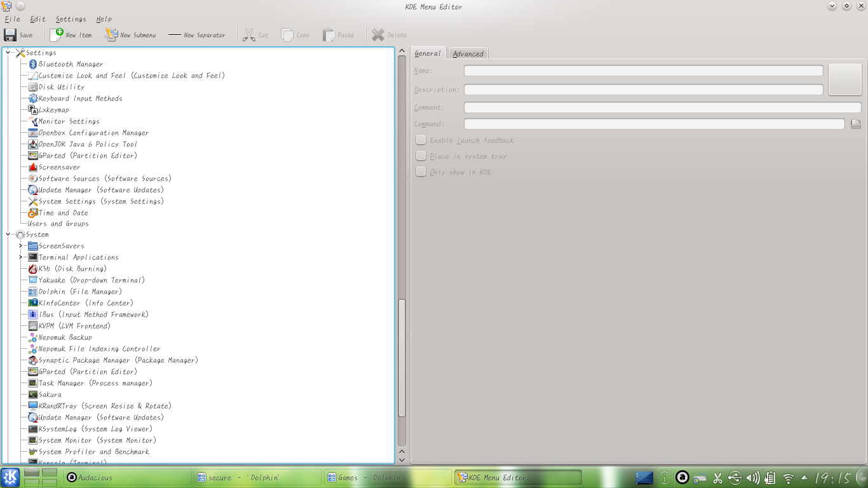This screenshot has width=868, height=488.
Task: Open the Edit menu
Action: click(x=37, y=19)
